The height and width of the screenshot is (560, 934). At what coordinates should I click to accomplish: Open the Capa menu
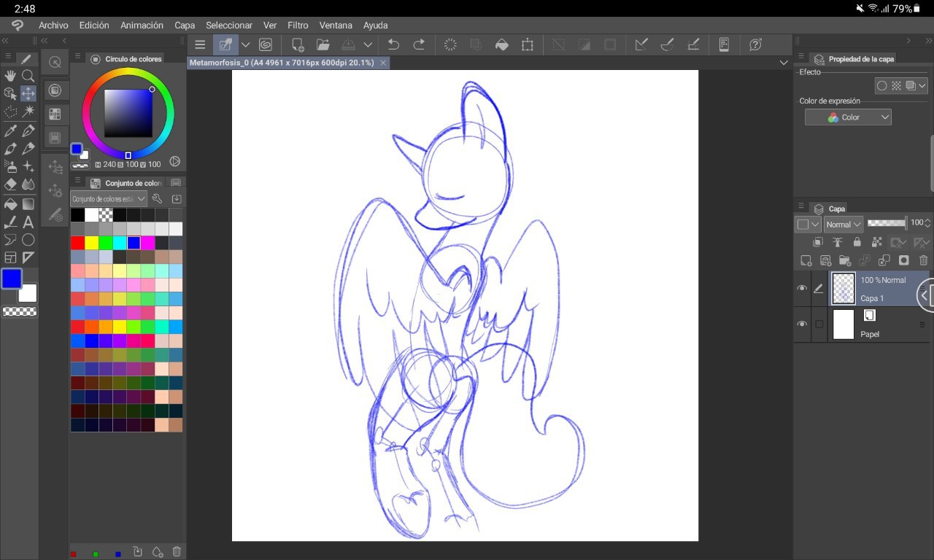185,25
